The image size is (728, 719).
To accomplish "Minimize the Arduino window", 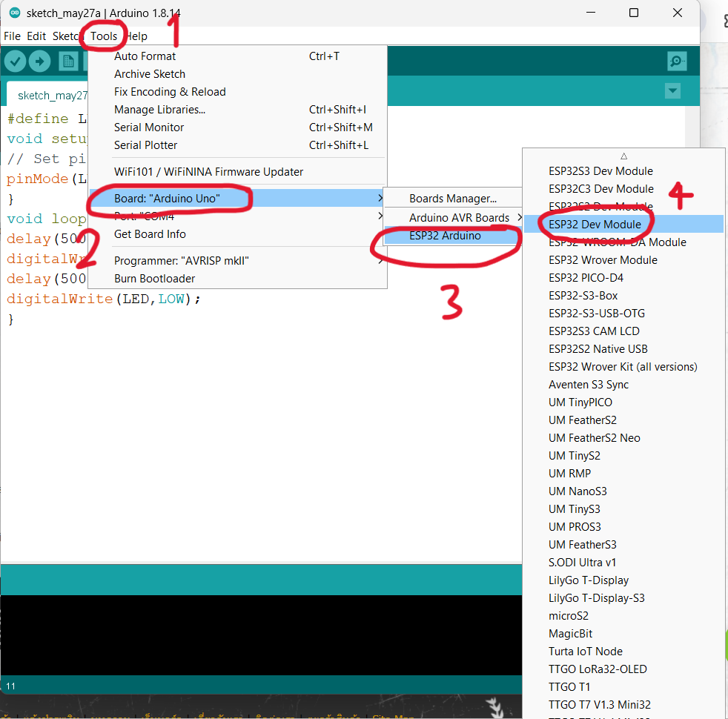I will pyautogui.click(x=591, y=13).
